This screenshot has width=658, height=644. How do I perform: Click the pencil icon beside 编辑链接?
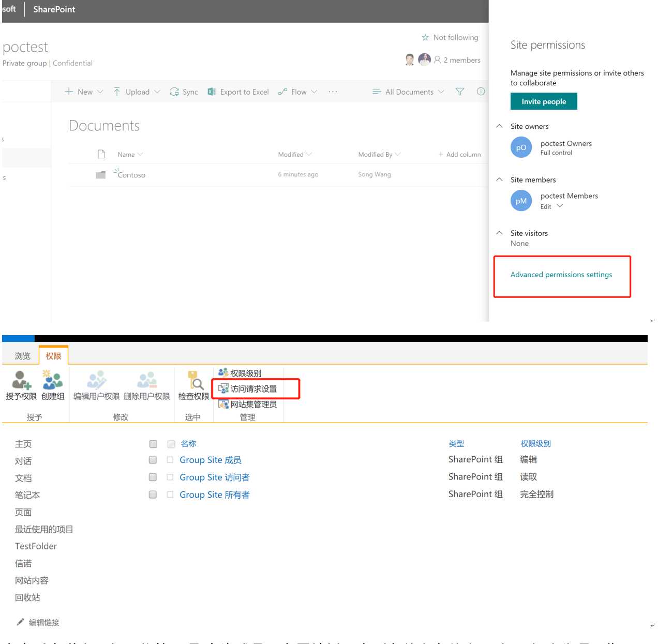(20, 622)
